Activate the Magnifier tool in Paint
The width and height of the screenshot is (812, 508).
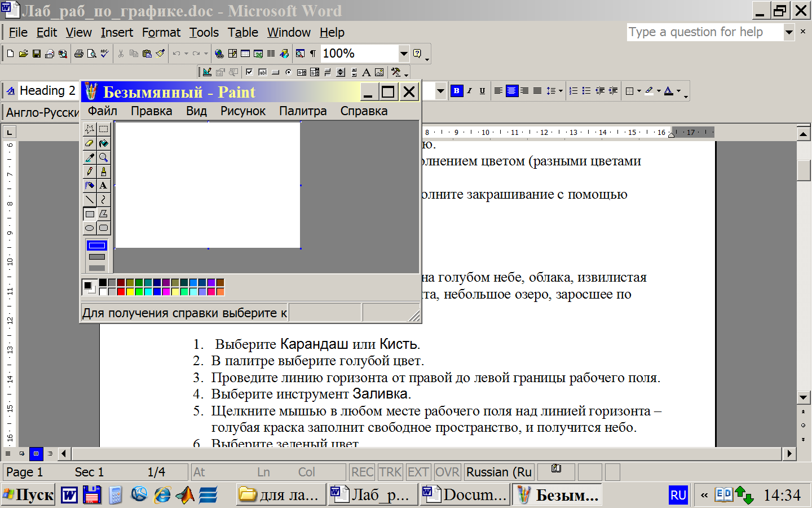click(x=104, y=157)
